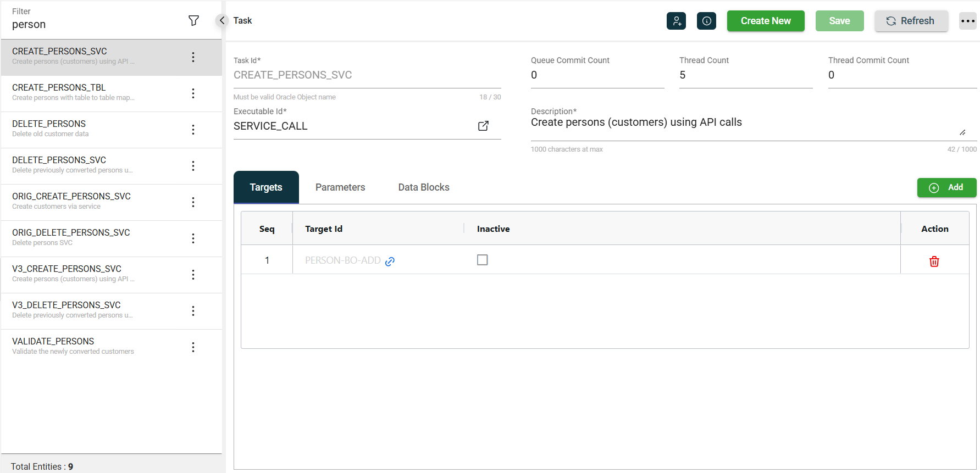This screenshot has width=980, height=473.
Task: Click the user assignment icon
Action: tap(676, 21)
